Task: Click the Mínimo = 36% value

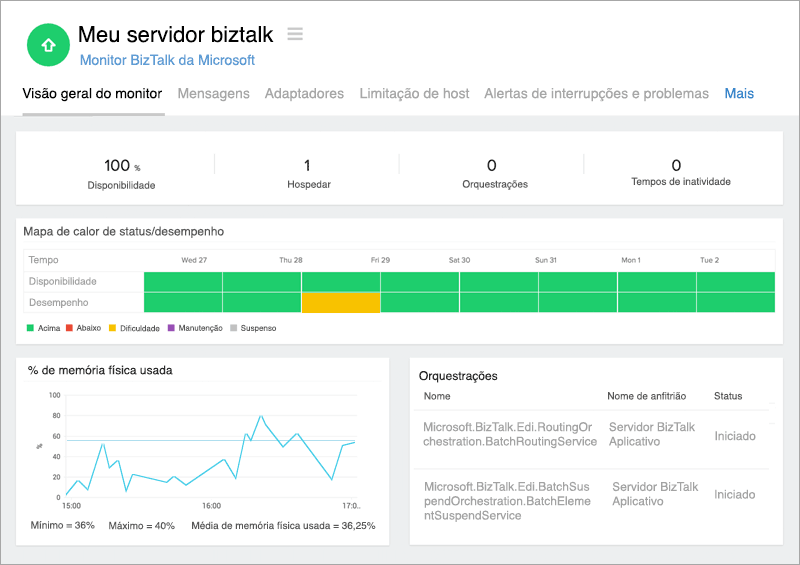Action: point(62,525)
